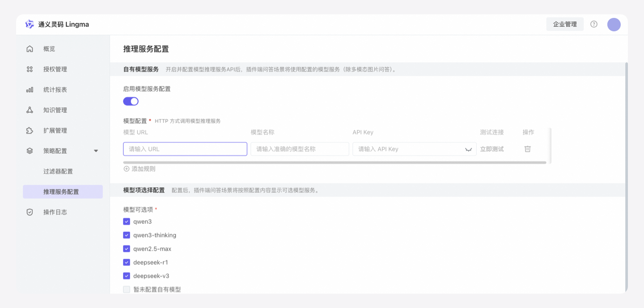
Task: Click 立即测试 to test connection
Action: point(492,149)
